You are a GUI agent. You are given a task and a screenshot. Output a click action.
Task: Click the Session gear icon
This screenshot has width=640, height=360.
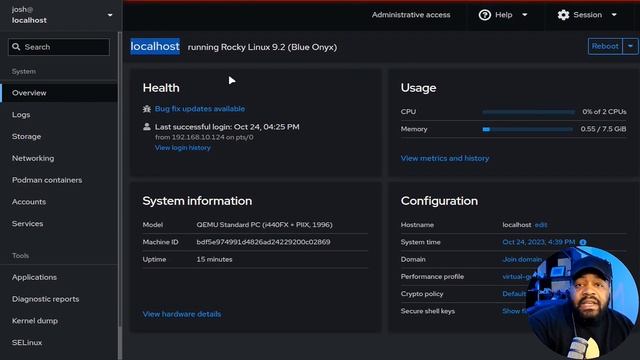(x=563, y=15)
